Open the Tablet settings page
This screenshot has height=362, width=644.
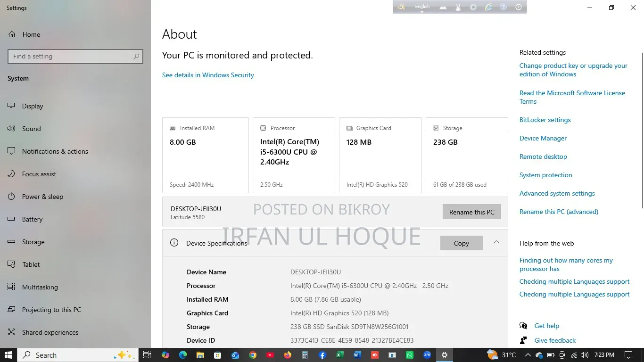coord(75,264)
